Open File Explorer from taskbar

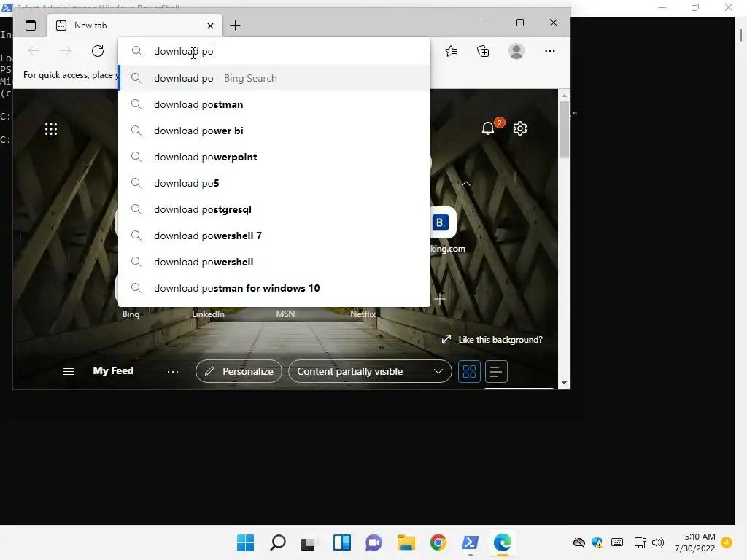pyautogui.click(x=406, y=542)
